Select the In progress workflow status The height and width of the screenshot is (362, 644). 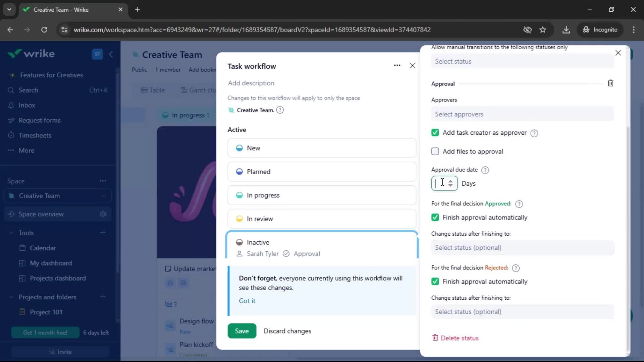322,195
